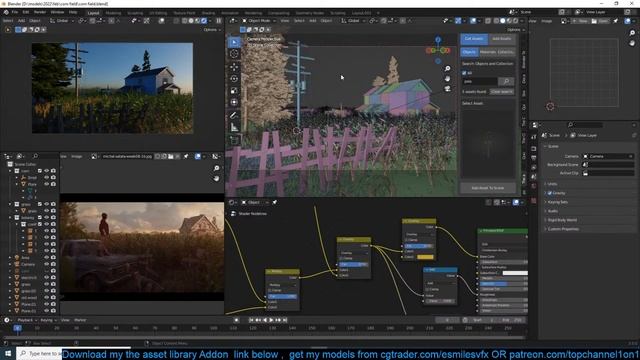Switch to Materials tab in asset panel
The width and height of the screenshot is (640, 360).
(487, 52)
